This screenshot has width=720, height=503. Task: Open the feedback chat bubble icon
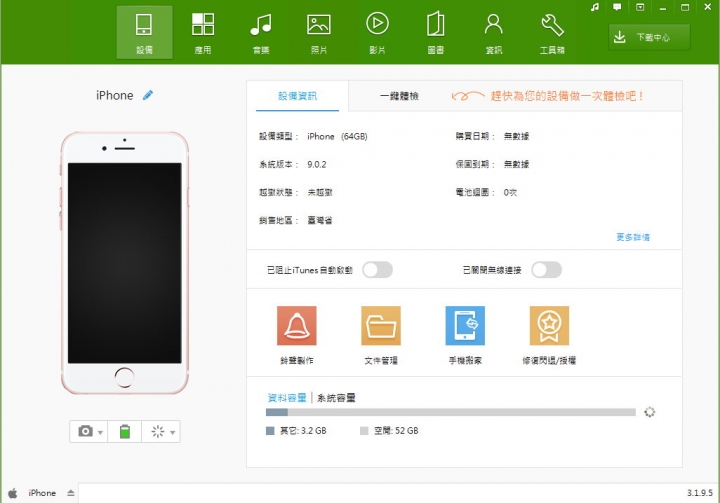[617, 7]
